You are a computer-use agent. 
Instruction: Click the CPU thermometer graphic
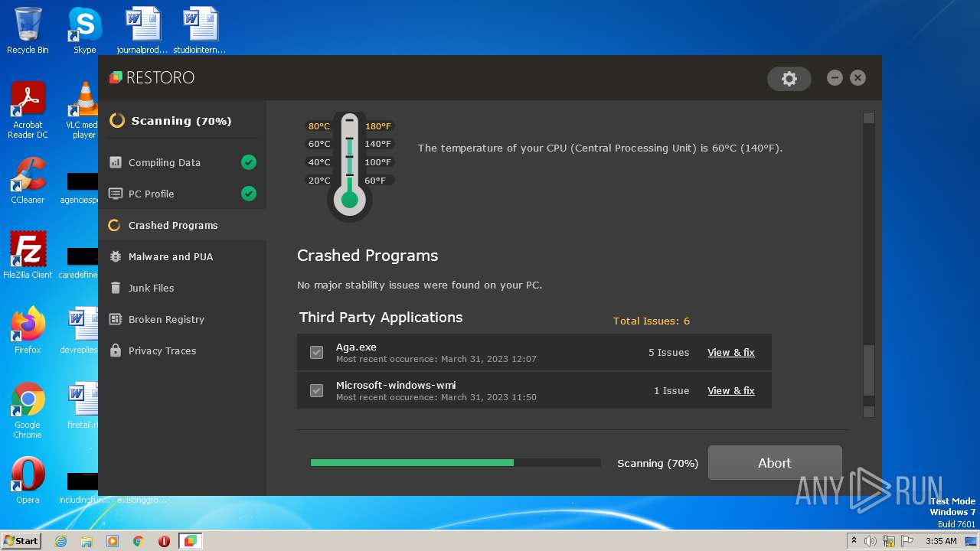click(350, 167)
